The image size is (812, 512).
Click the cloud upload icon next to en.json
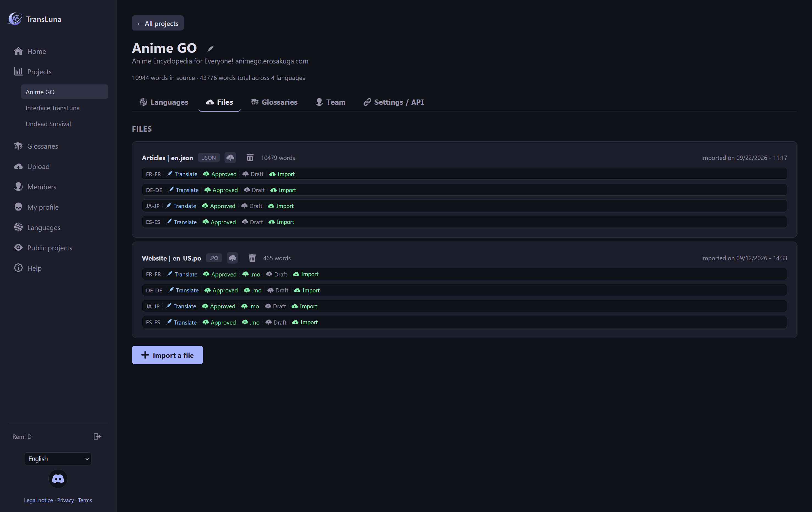(230, 157)
